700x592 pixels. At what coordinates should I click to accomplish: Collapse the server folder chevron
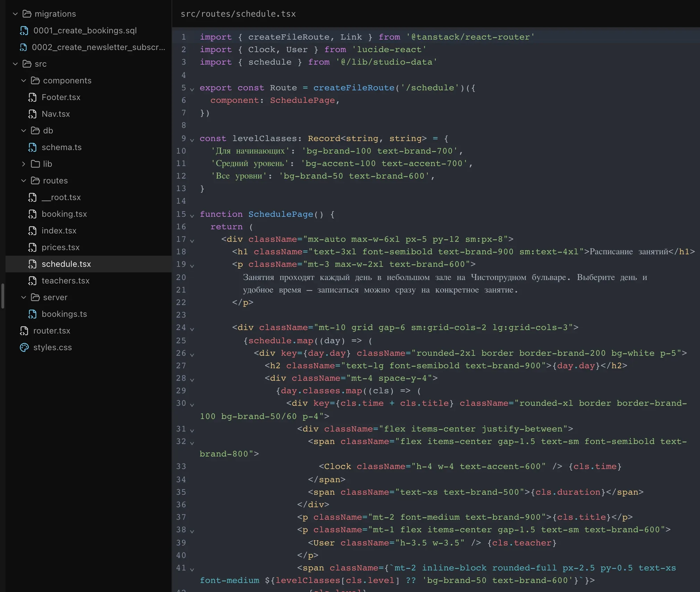click(24, 297)
